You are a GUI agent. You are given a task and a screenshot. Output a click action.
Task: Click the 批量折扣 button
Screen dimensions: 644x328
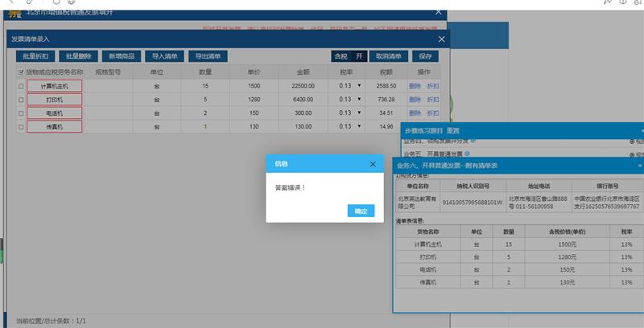pyautogui.click(x=35, y=56)
